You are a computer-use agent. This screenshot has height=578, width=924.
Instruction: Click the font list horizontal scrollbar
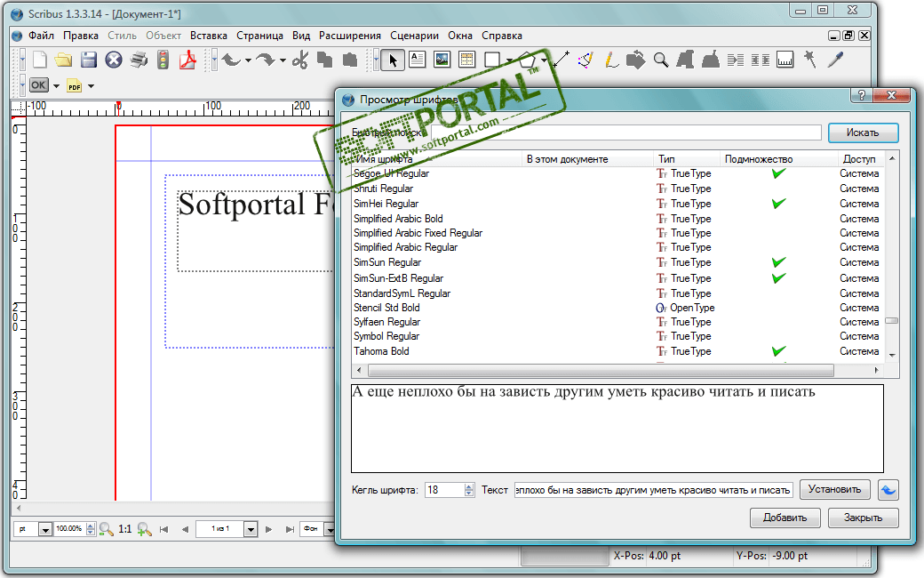[x=601, y=371]
